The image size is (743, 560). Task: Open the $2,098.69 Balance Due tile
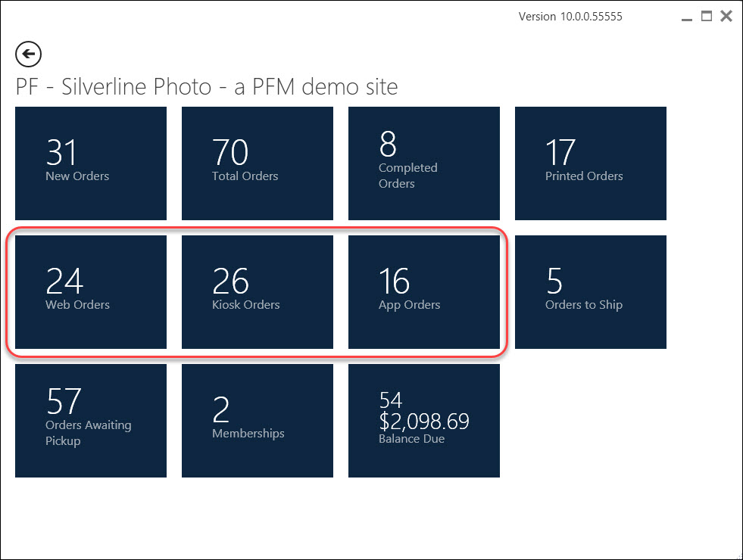click(x=424, y=421)
